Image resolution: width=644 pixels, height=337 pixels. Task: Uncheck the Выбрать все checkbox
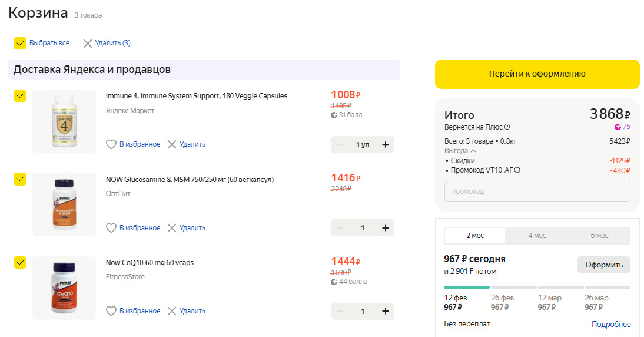click(20, 43)
